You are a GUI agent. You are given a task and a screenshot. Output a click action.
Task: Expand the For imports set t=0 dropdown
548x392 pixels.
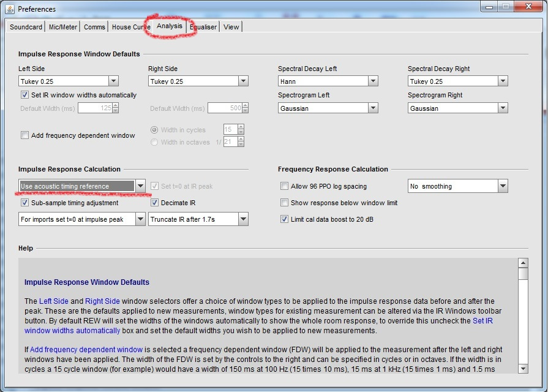pos(82,219)
